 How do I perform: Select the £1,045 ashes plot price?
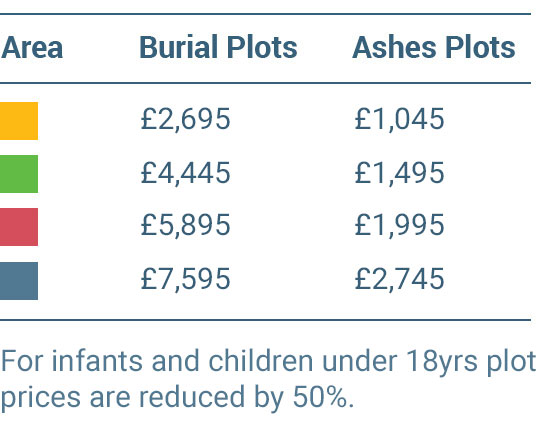point(399,119)
